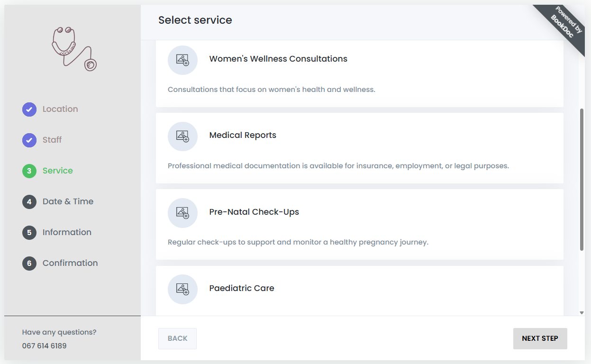Click the professional medical documentation description

tap(338, 166)
